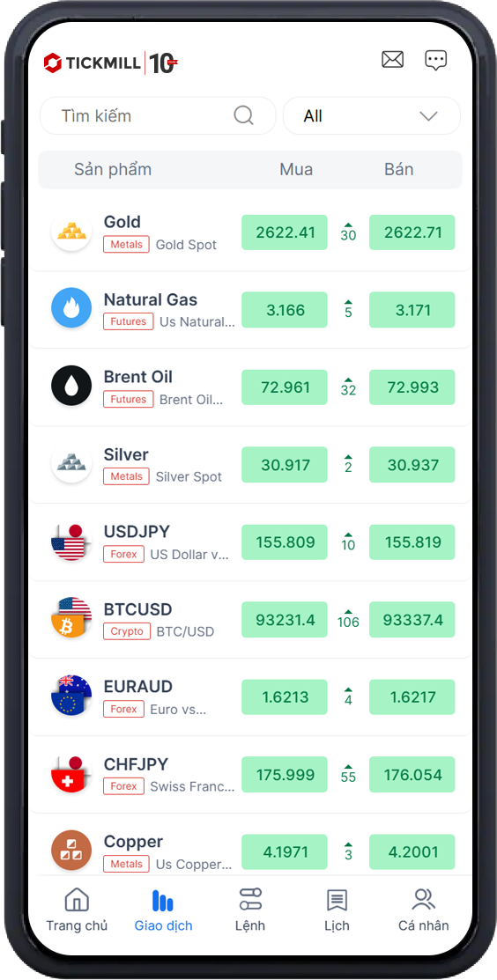Image resolution: width=497 pixels, height=980 pixels.
Task: Click the dropdown chevron arrow
Action: 428,116
